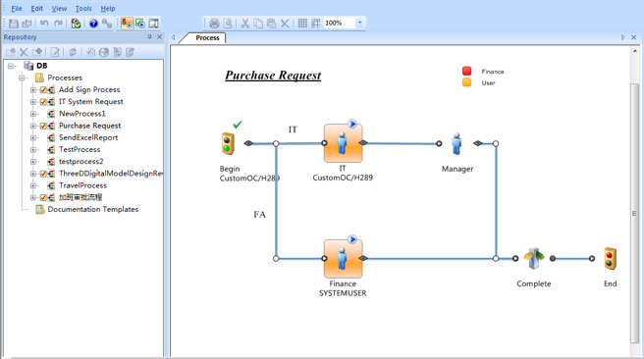Click the delete X icon in Repository toolbar

pyautogui.click(x=24, y=52)
